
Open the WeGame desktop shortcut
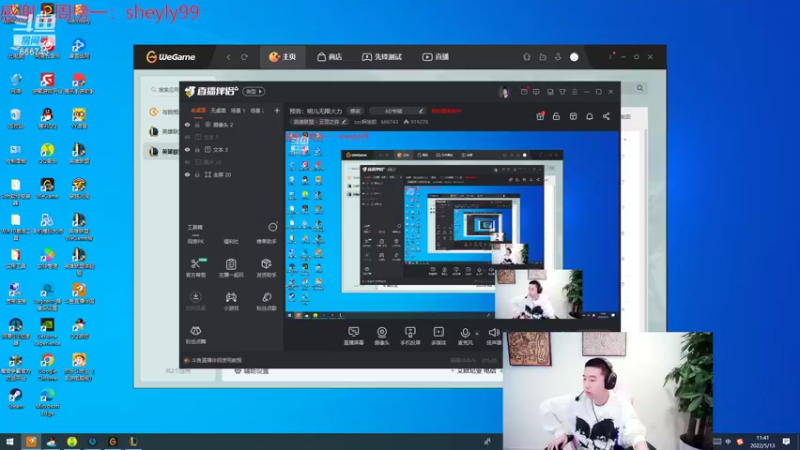point(47,188)
